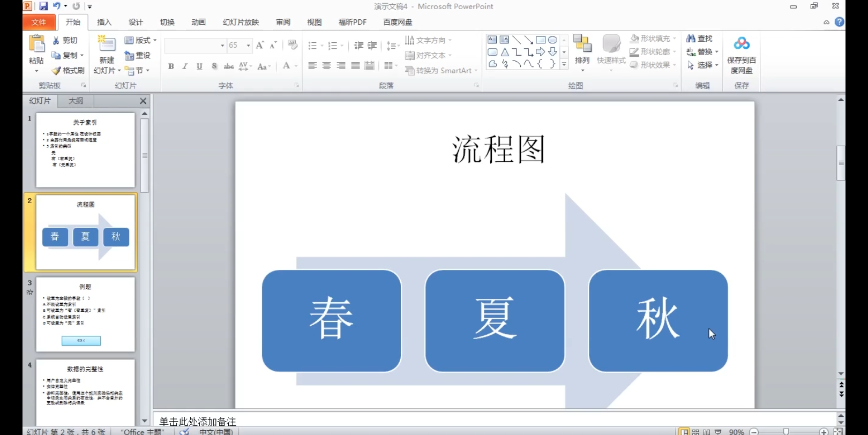Click Shape Outline (形状轮廓) button
This screenshot has width=868, height=435.
[653, 52]
